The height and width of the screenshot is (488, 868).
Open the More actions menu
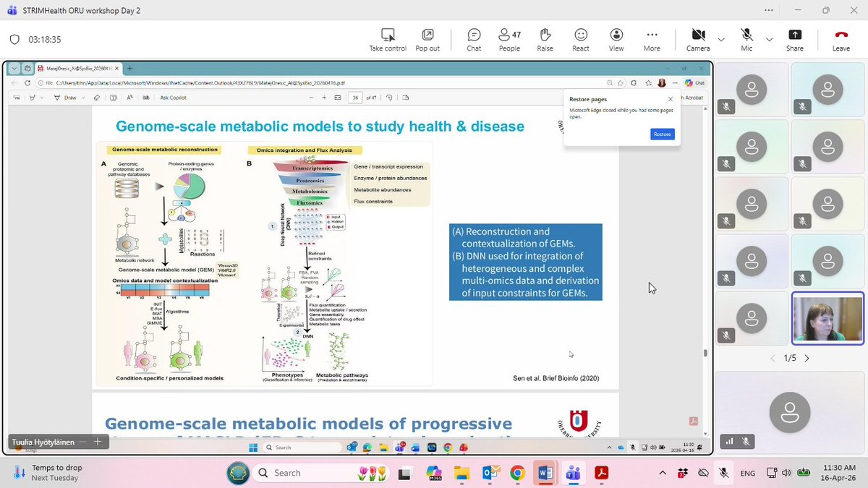click(652, 40)
